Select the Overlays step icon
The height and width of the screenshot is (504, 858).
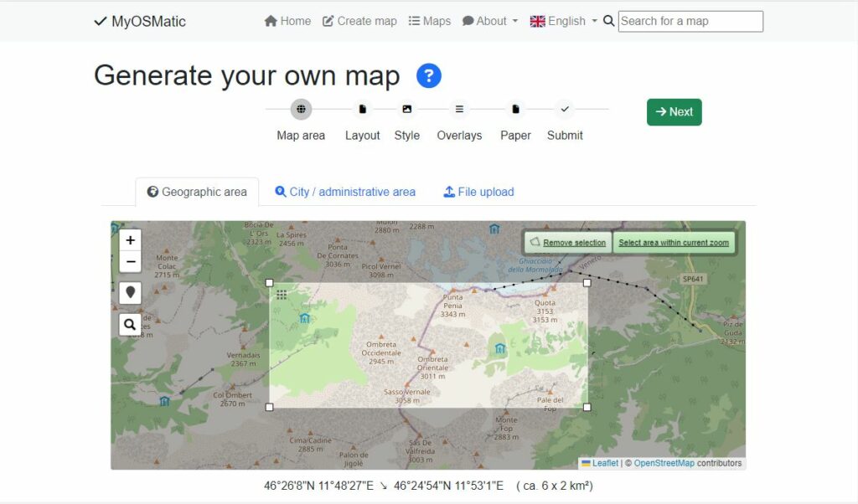pyautogui.click(x=459, y=109)
